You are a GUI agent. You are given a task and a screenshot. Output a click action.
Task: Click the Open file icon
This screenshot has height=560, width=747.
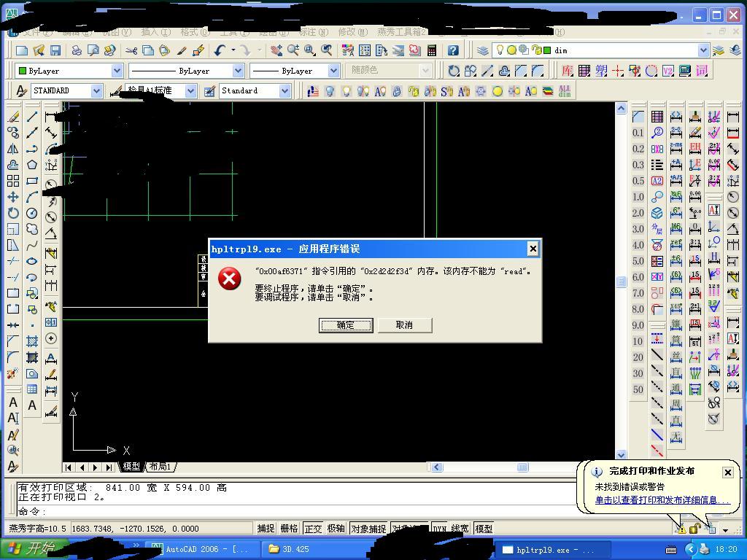(39, 50)
